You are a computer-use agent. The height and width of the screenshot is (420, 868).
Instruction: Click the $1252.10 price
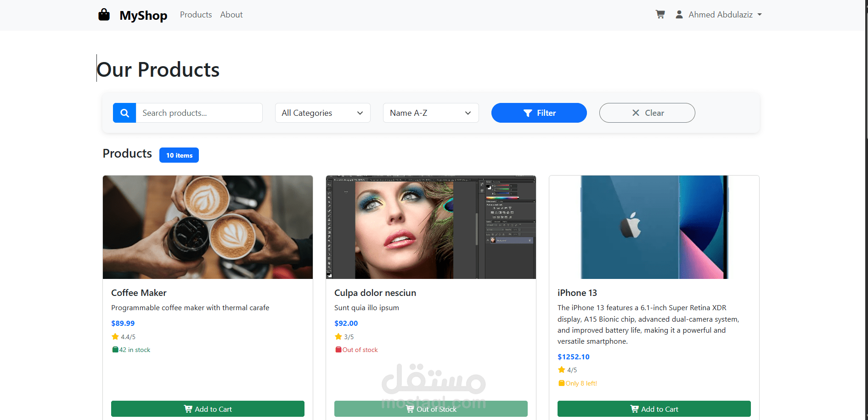click(574, 357)
